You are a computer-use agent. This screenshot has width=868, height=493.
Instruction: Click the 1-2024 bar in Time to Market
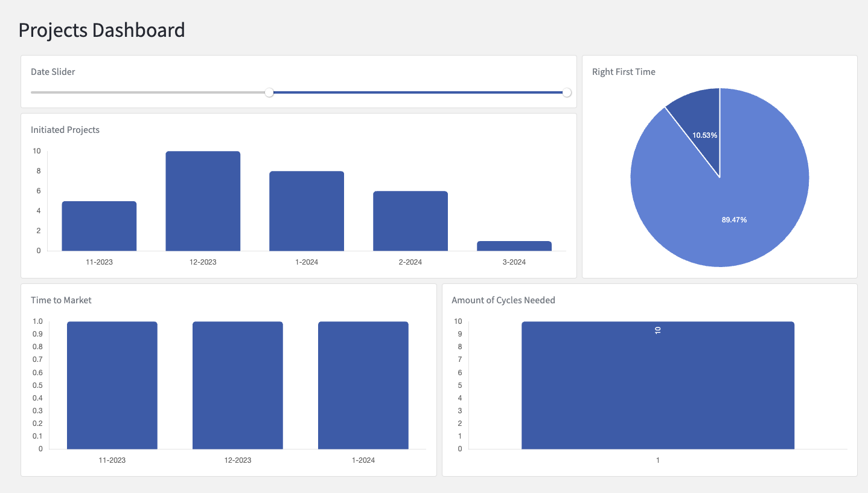coord(363,385)
